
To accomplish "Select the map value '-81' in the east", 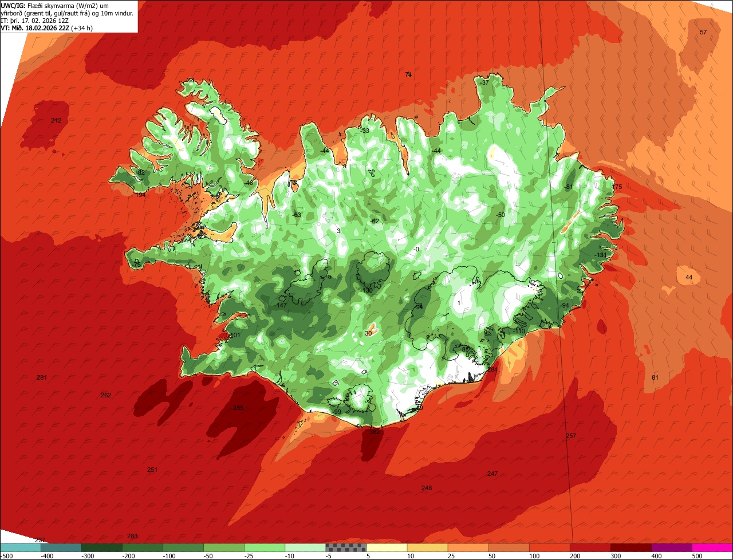I will tap(569, 187).
